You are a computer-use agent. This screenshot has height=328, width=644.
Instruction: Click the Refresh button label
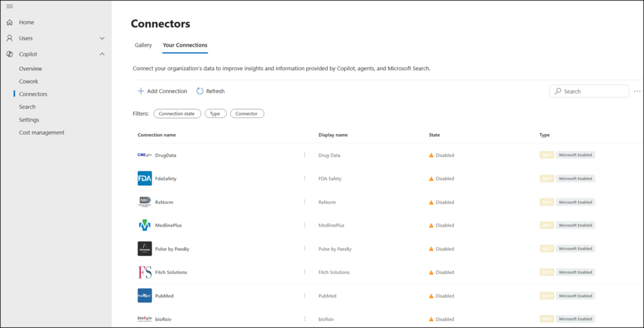click(x=215, y=91)
